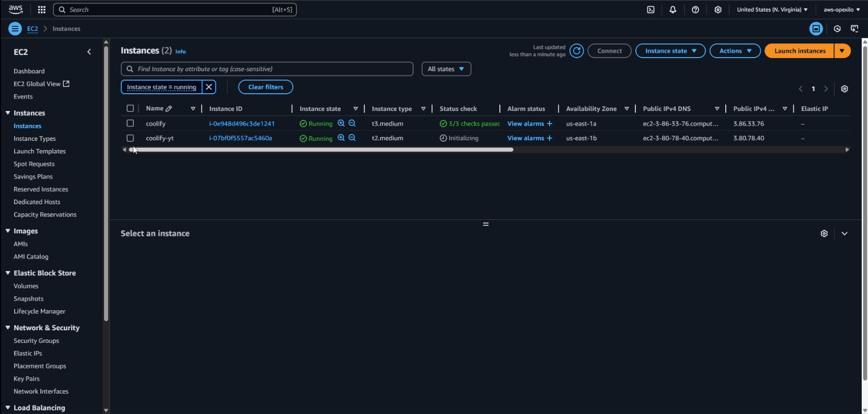Sort by Public IPv4 DNS column arrow
The image size is (868, 414).
point(717,109)
